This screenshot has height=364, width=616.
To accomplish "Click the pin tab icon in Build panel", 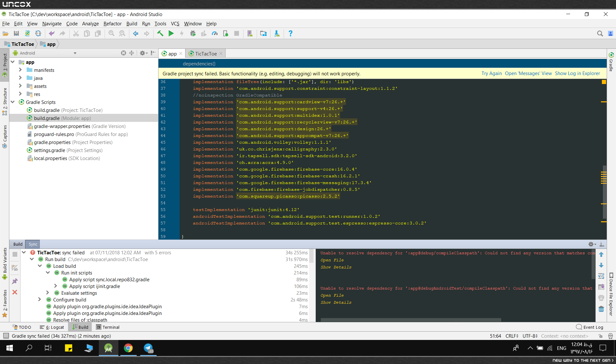I will point(15,282).
